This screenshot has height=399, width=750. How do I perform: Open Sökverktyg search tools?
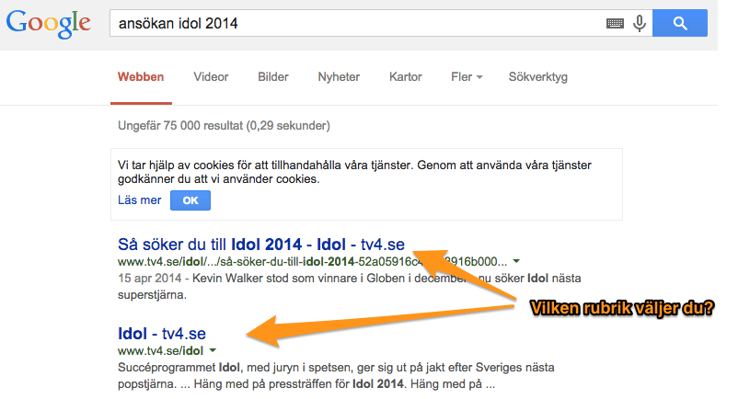538,77
